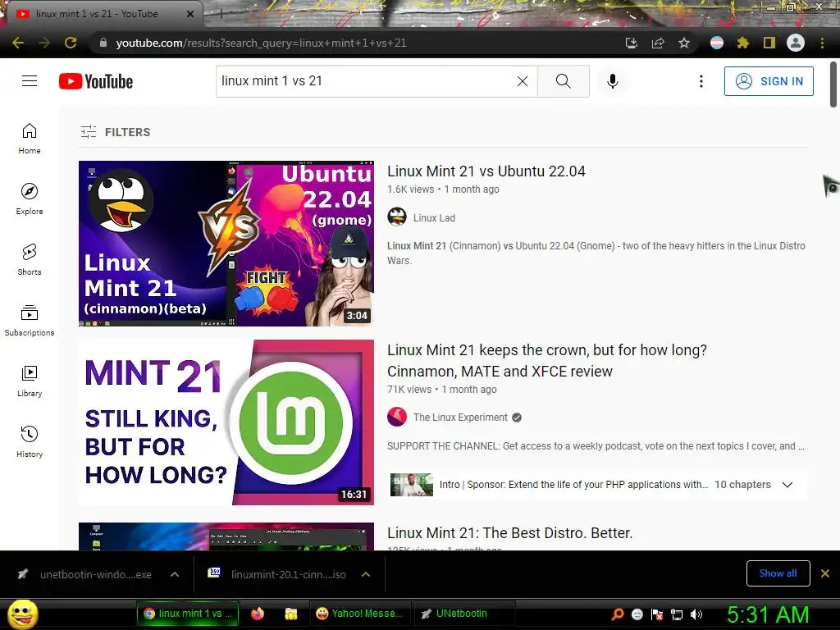Close the downloads bar
840x630 pixels.
coord(825,573)
